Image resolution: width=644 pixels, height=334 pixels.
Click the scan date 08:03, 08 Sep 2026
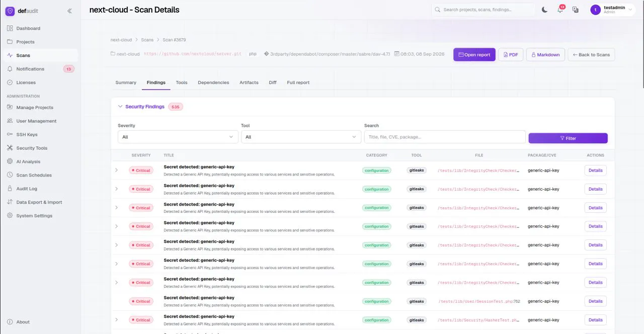click(422, 54)
